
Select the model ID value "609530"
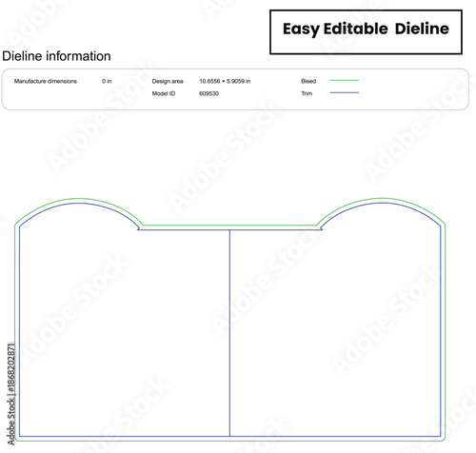(x=208, y=93)
